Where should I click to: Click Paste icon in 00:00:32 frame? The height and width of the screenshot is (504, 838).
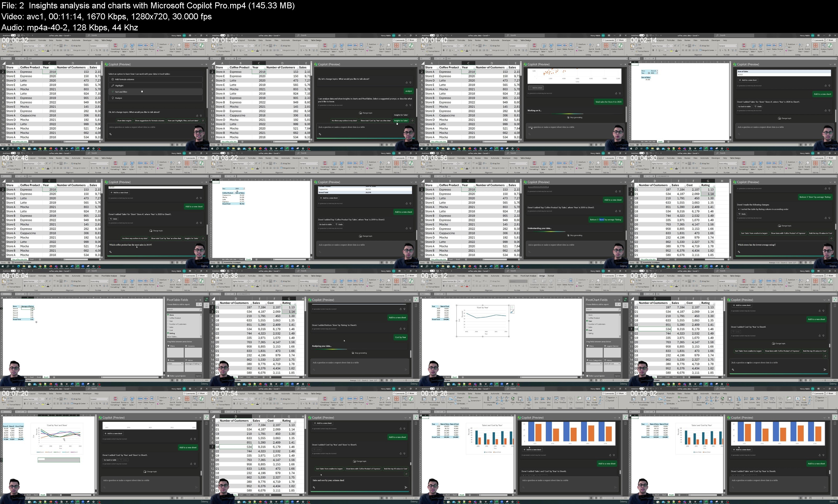tap(4, 46)
